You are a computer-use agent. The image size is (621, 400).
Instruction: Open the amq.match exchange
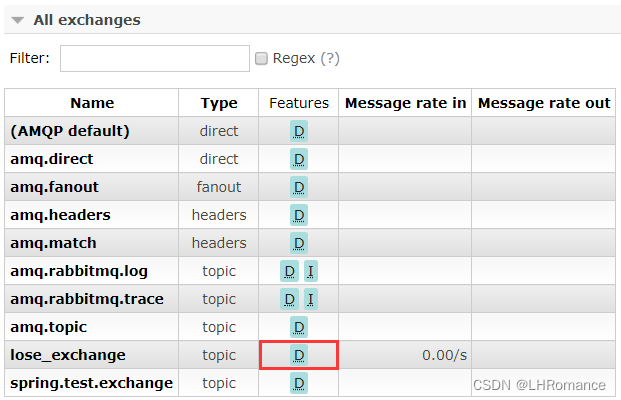[x=53, y=243]
